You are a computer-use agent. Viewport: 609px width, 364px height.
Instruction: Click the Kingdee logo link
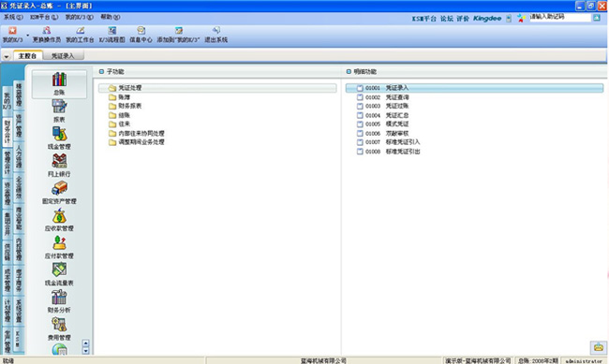click(487, 18)
